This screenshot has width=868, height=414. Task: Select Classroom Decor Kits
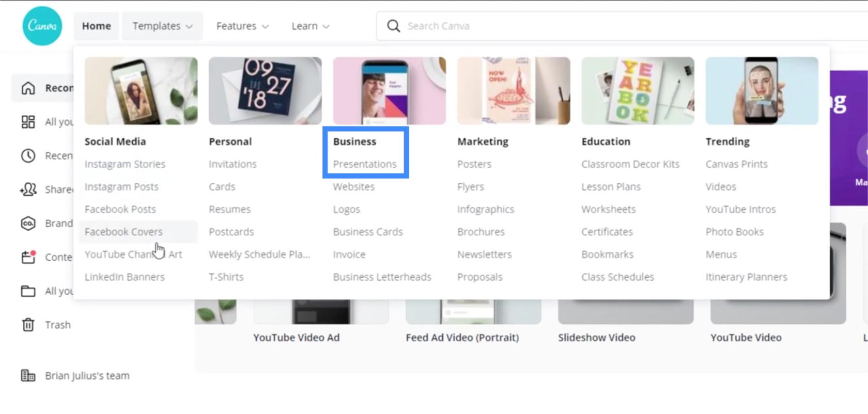[x=630, y=164]
